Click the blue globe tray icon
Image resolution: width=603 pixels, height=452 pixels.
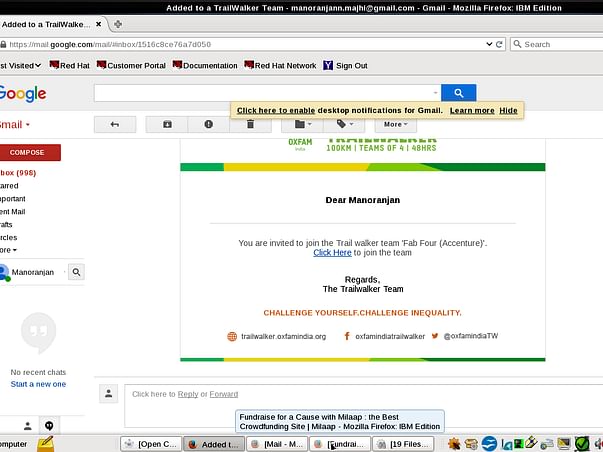pyautogui.click(x=489, y=444)
